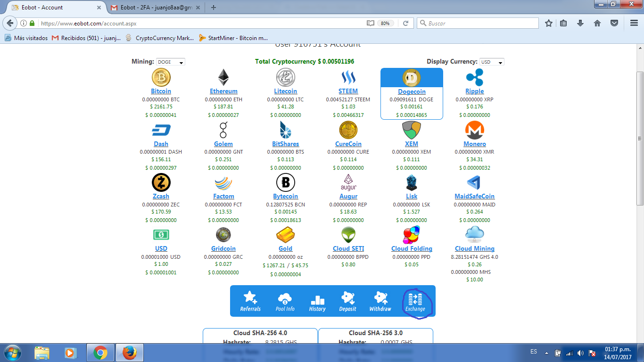Click the Monero orange icon
The width and height of the screenshot is (644, 362).
475,130
